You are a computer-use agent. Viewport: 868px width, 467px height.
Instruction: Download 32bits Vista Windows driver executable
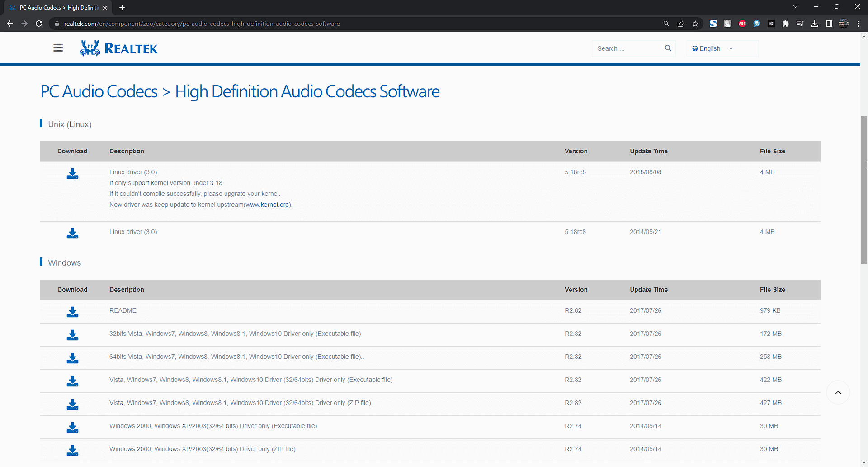[72, 335]
